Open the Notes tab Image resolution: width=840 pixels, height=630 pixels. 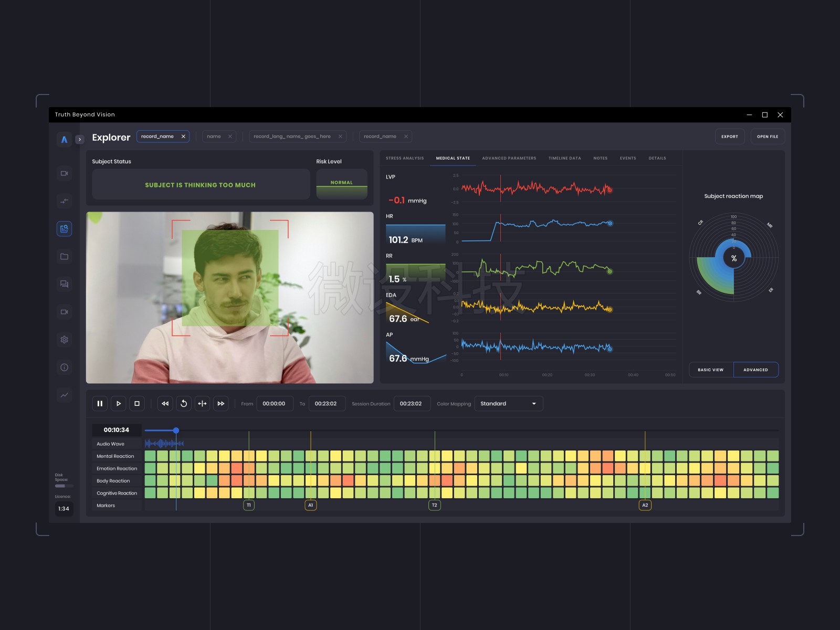click(601, 158)
